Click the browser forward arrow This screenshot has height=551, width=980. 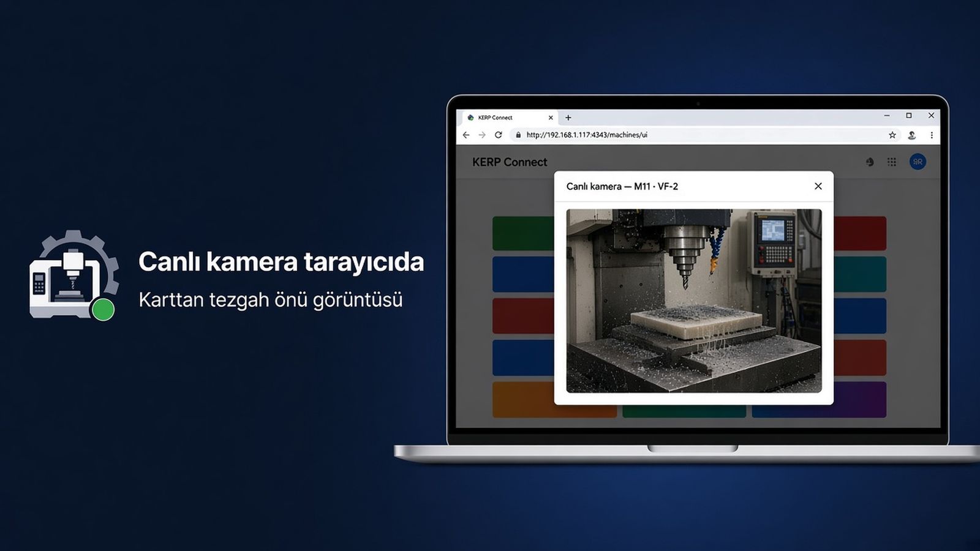click(x=482, y=135)
